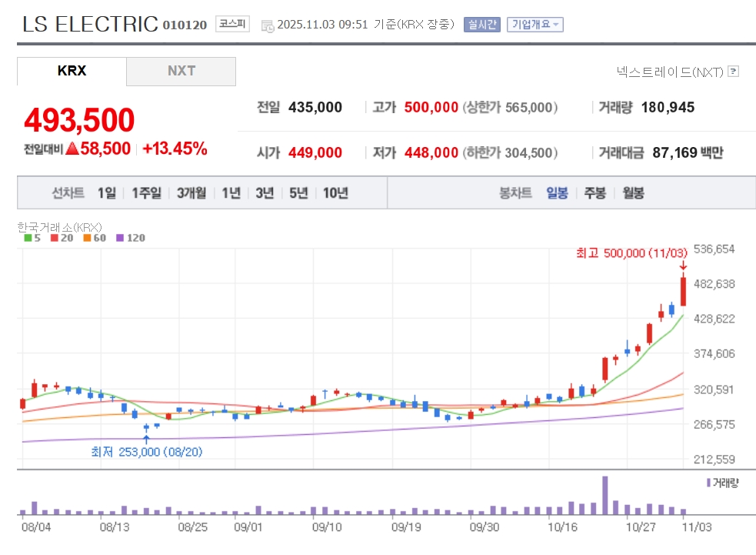This screenshot has width=756, height=555.
Task: Select the 1일 line chart period
Action: pos(107,193)
